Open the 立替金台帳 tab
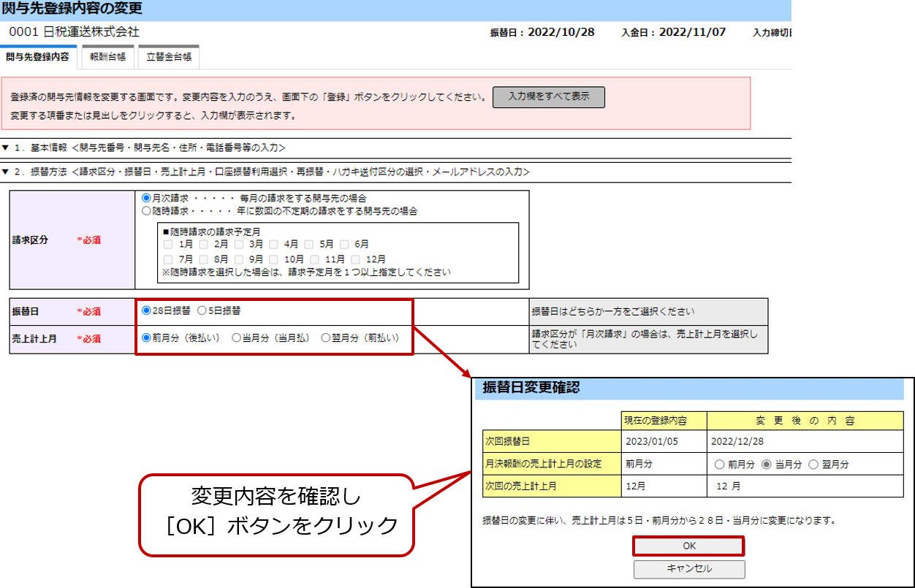Image resolution: width=915 pixels, height=588 pixels. (x=169, y=57)
